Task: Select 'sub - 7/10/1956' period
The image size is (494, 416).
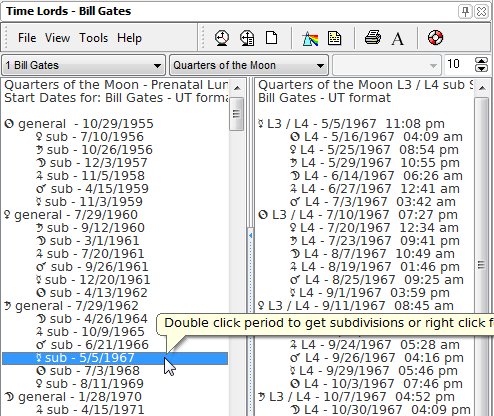Action: click(90, 137)
